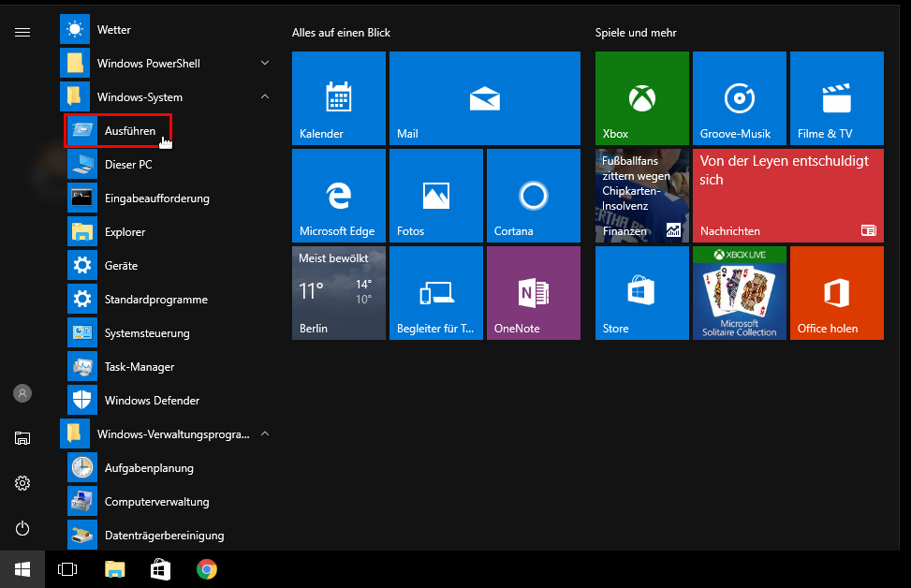Open Windows Defender shield icon
911x588 pixels.
(81, 400)
